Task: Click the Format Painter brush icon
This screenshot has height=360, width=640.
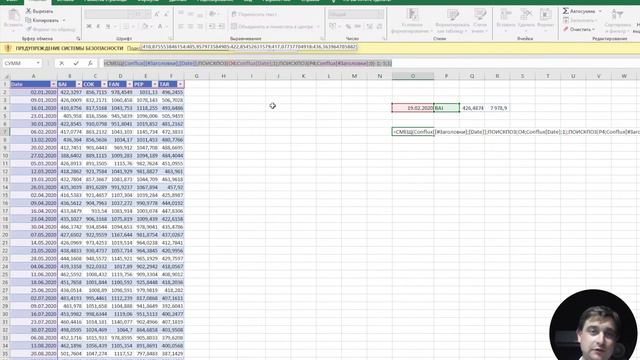Action: 29,29
